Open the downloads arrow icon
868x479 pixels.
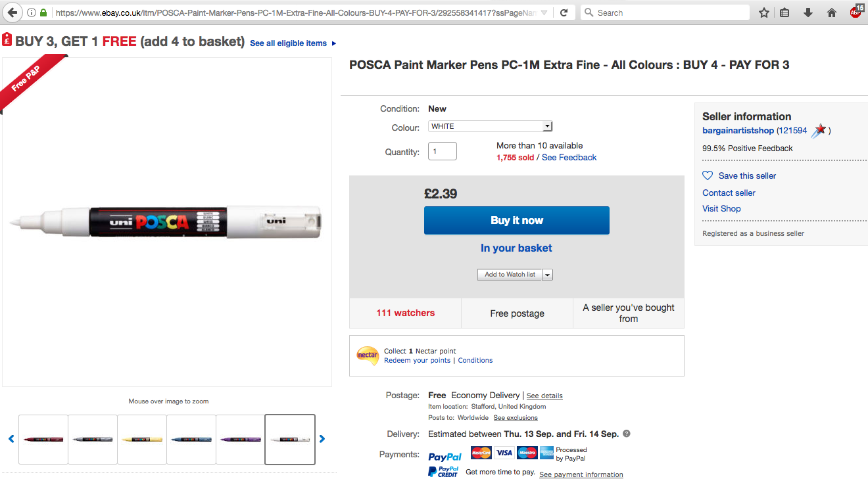point(808,12)
